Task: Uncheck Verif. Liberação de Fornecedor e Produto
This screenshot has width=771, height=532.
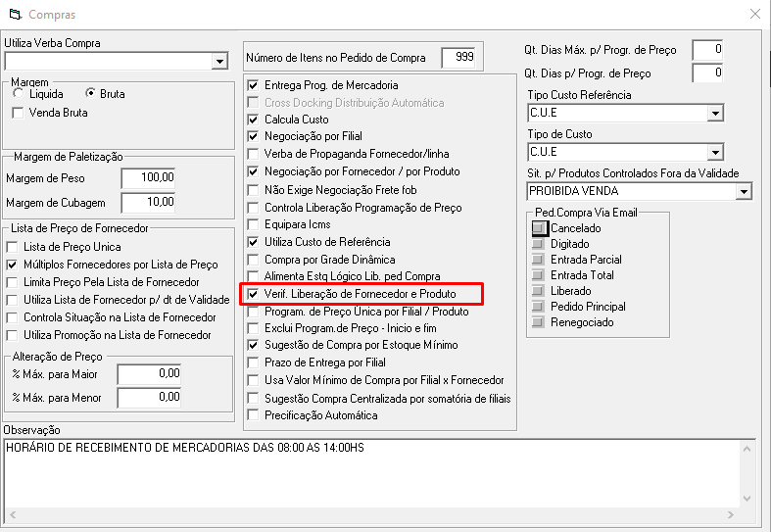Action: tap(253, 294)
